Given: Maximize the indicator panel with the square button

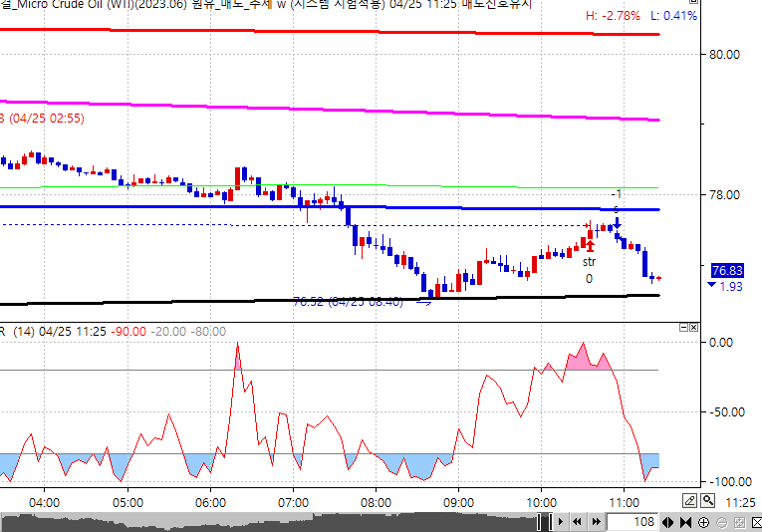Looking at the screenshot, I should coord(684,328).
